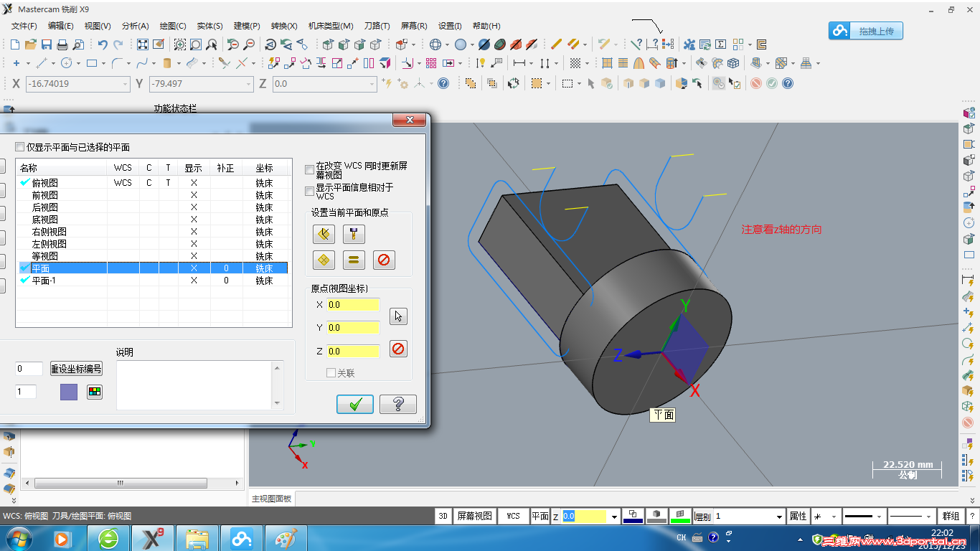Click the 拖拽上传 upload button
The image size is (980, 551).
(866, 31)
